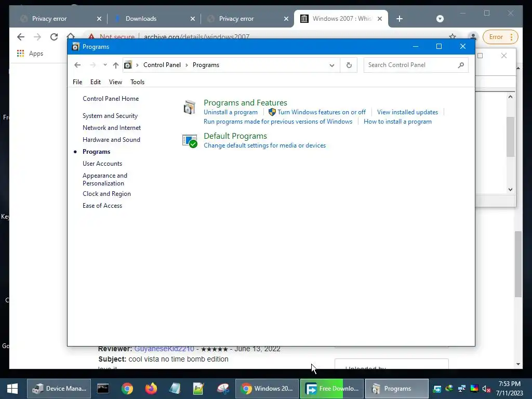The width and height of the screenshot is (532, 399).
Task: Click the Programs breadcrumb segment
Action: click(206, 65)
